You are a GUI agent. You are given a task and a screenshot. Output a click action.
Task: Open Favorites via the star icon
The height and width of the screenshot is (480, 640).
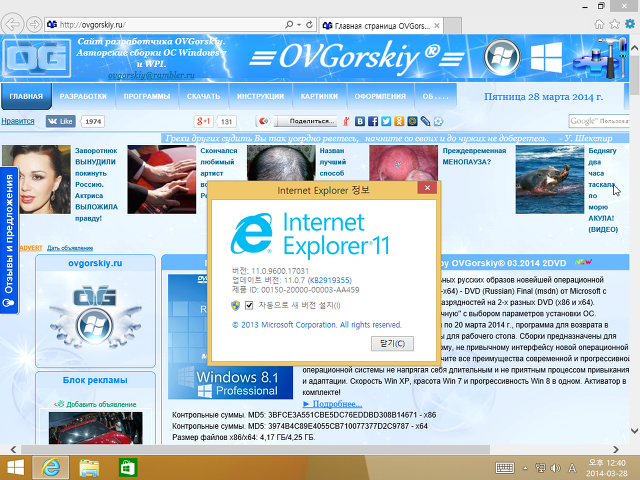(614, 24)
